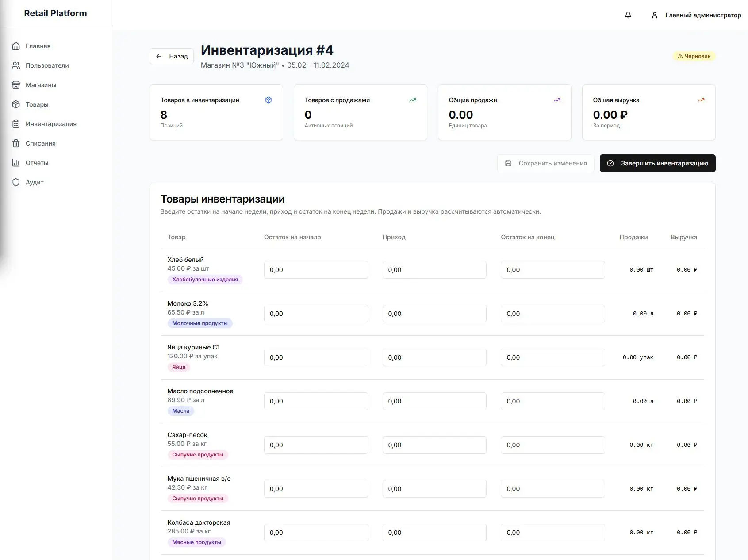This screenshot has width=748, height=560.
Task: Open the Инвентаризация clipboard icon
Action: [16, 124]
